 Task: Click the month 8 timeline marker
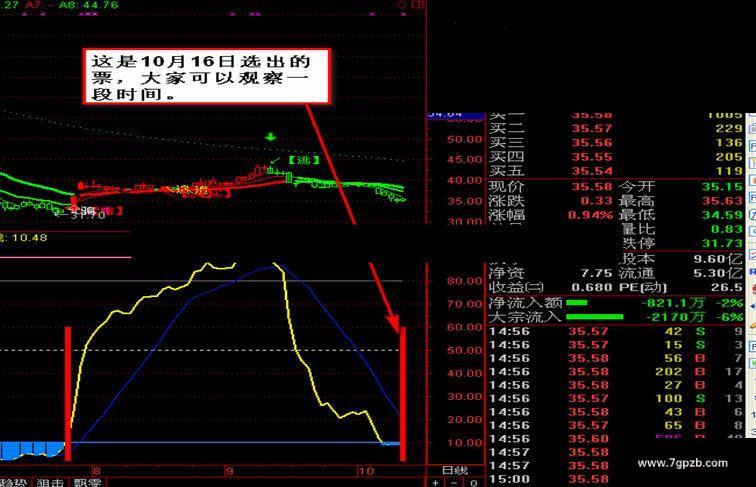click(97, 471)
